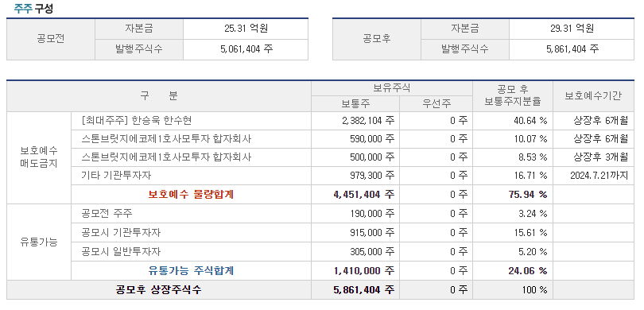Select the 기타 기관투자자 row label
The height and width of the screenshot is (310, 644).
click(116, 176)
